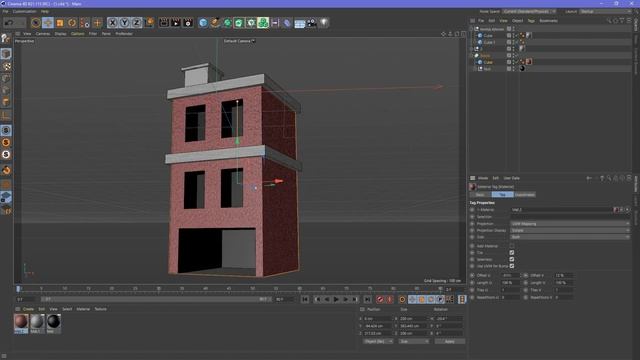Toggle the green enable checkmark on Boole row
Image resolution: width=640 pixels, height=360 pixels.
tap(516, 55)
